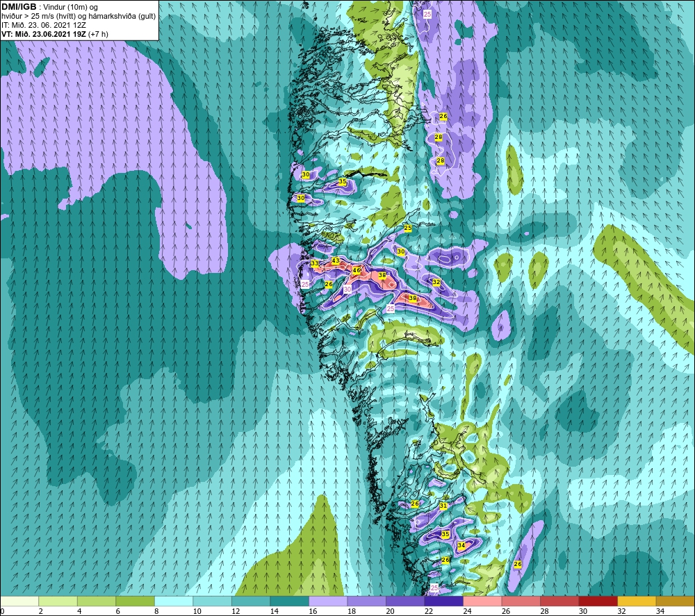The height and width of the screenshot is (616, 695).
Task: Select the 'VT: Mið. 23.06.2021 19Z (+7 h)' line
Action: (x=54, y=33)
